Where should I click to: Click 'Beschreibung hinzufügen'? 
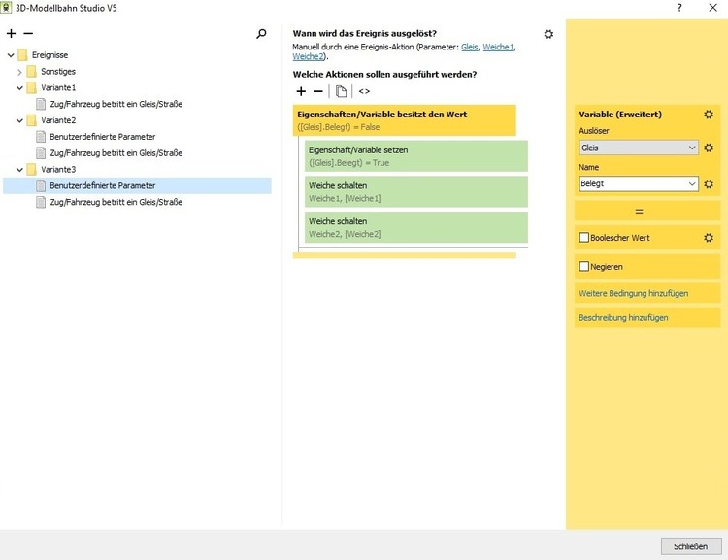623,318
